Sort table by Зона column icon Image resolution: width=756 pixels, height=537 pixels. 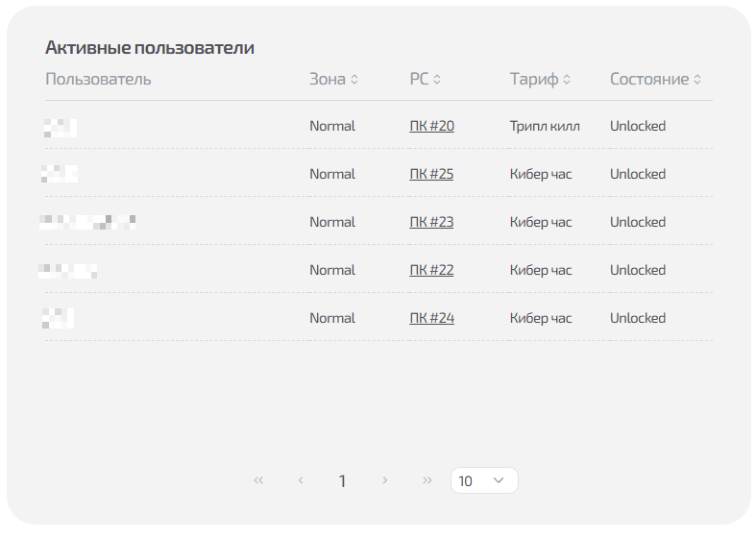point(354,80)
